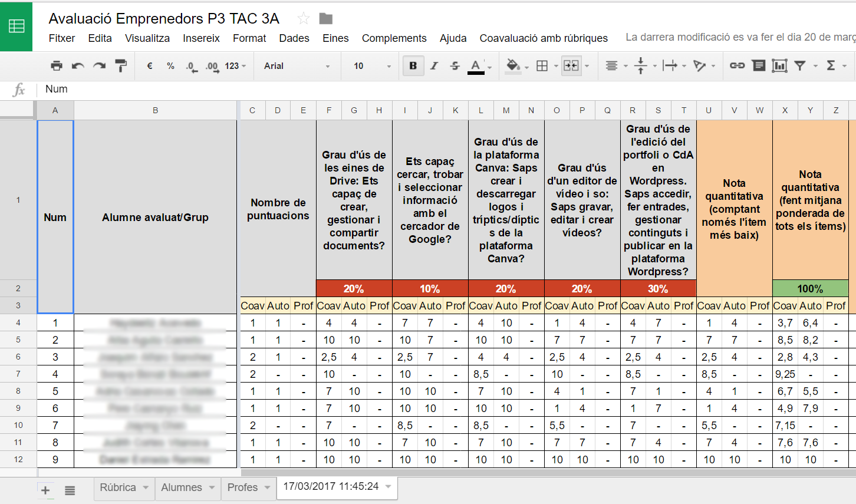Star this spreadsheet document

click(304, 18)
